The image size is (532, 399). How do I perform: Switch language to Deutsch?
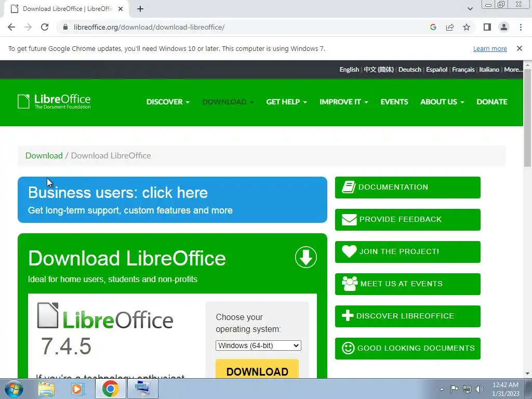(x=409, y=70)
